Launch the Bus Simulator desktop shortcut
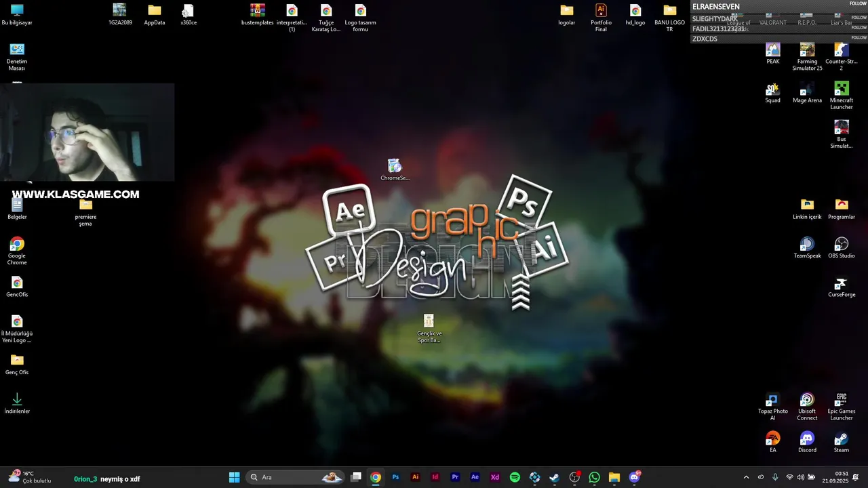This screenshot has height=488, width=868. 842,134
